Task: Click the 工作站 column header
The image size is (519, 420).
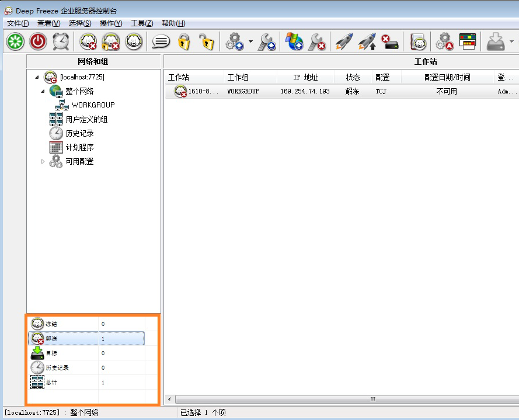Action: tap(194, 77)
